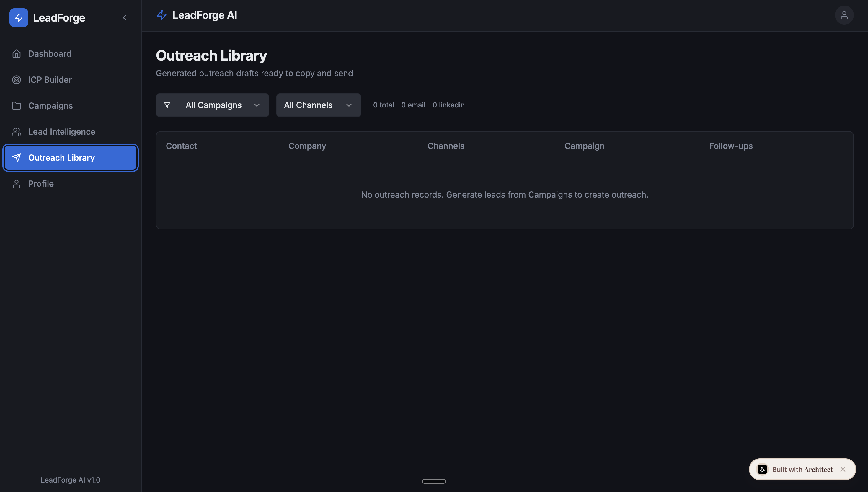
Task: Click the Architect logo icon in badge
Action: click(762, 469)
